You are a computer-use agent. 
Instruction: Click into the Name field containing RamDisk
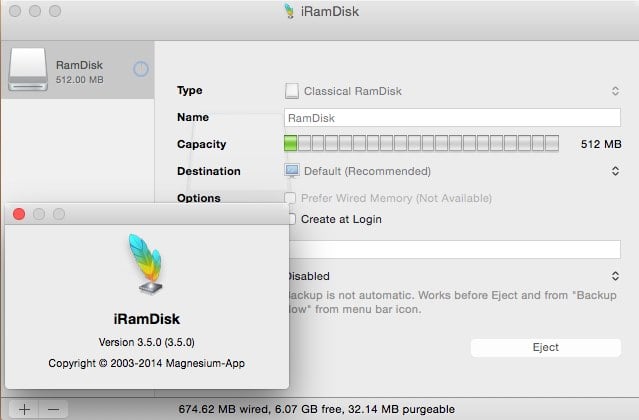pos(452,118)
